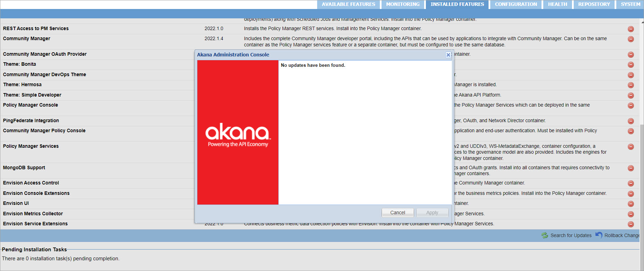
Task: Select the Installed Features tab
Action: click(457, 4)
